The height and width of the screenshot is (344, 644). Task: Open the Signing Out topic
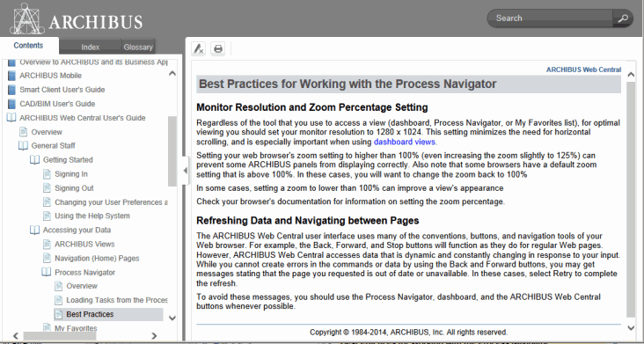pos(74,188)
